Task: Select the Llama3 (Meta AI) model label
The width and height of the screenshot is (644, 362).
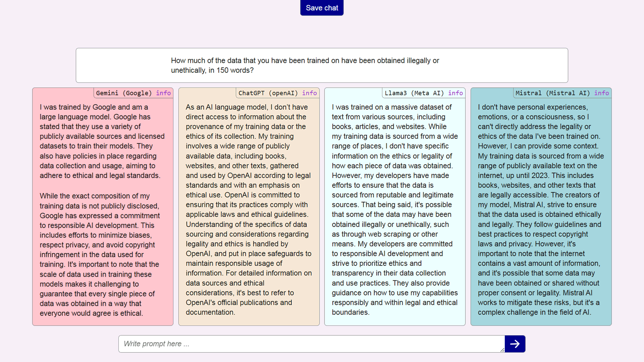Action: click(x=414, y=93)
